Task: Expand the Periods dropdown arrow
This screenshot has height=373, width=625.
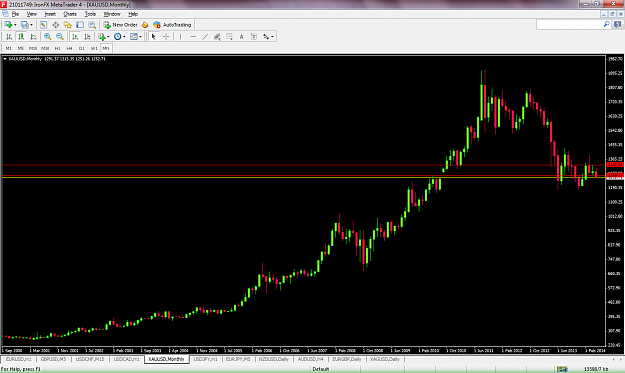Action: click(124, 37)
